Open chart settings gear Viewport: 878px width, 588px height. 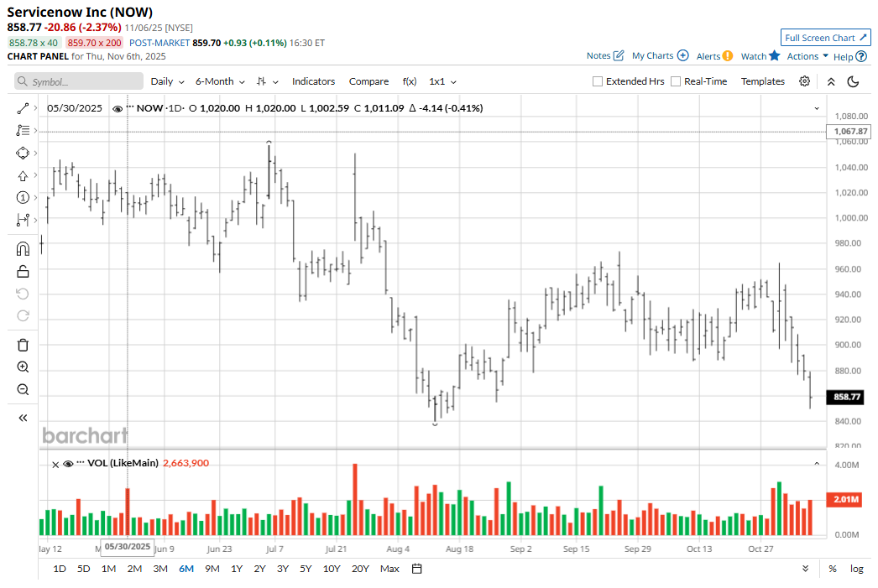point(805,81)
